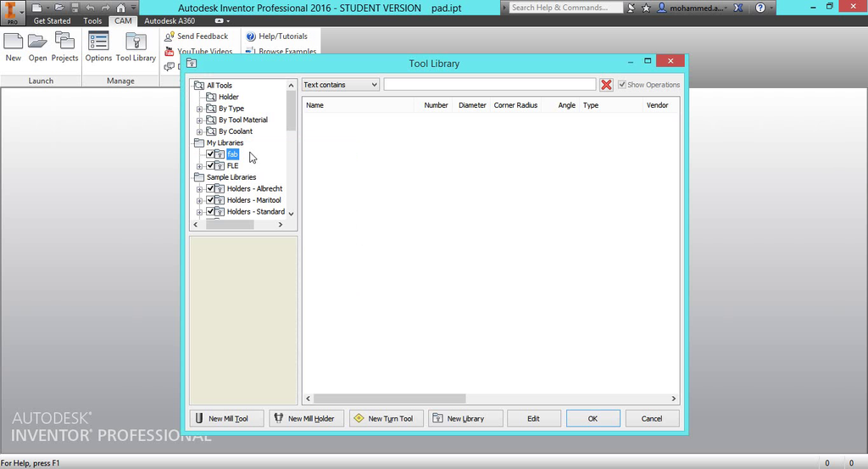Select the My Libraries folder
868x469 pixels.
[225, 142]
